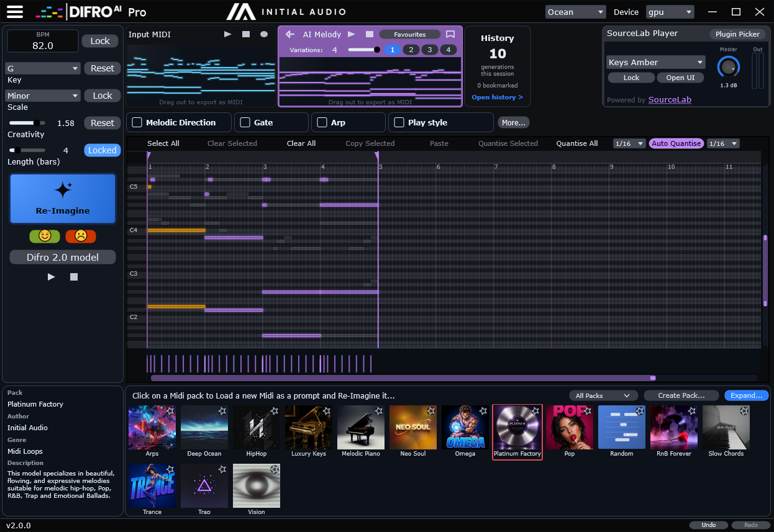Star the Slow Chords pack
This screenshot has height=532, width=774.
744,411
